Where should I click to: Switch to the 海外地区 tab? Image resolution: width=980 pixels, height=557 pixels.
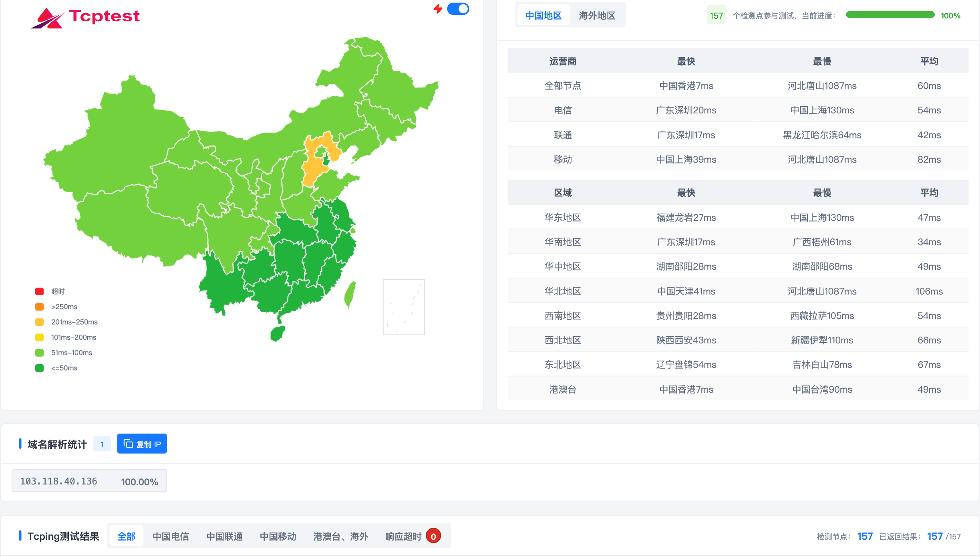click(x=597, y=16)
